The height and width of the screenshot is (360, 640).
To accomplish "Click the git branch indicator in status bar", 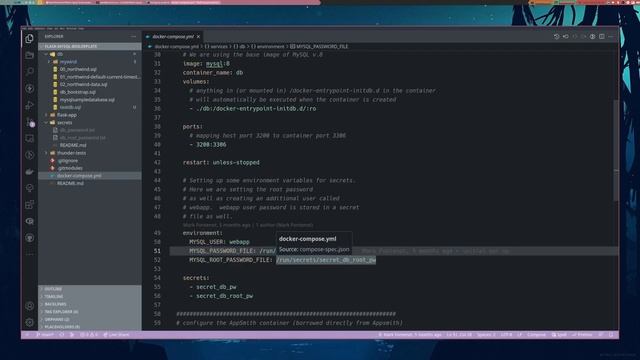I will pos(45,335).
